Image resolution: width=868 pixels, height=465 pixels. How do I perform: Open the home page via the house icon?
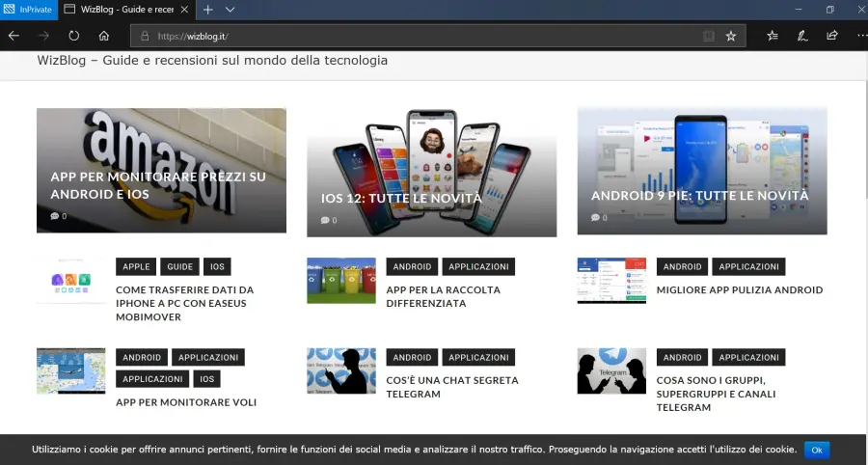coord(103,36)
